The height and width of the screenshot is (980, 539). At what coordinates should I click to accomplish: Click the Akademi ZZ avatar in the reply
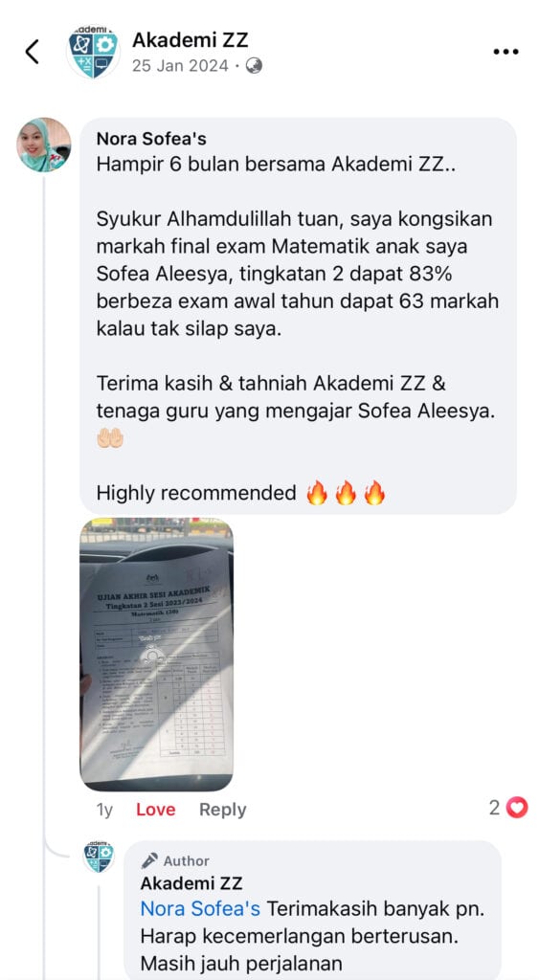coord(99,857)
